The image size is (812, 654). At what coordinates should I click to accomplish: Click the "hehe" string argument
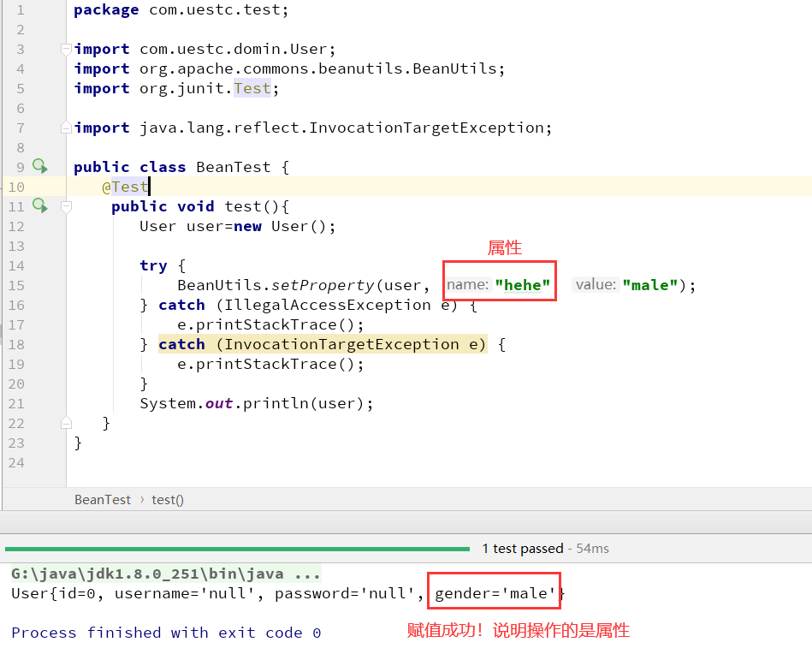(522, 285)
